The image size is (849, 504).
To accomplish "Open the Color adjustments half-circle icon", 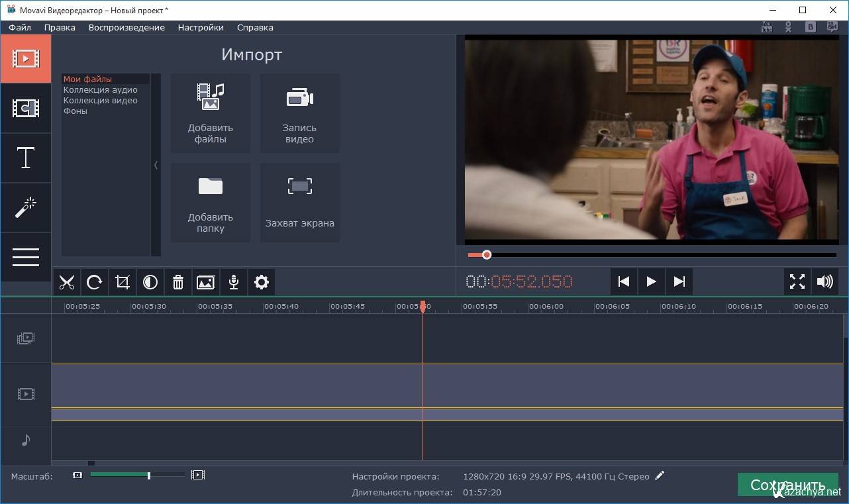I will tap(150, 282).
